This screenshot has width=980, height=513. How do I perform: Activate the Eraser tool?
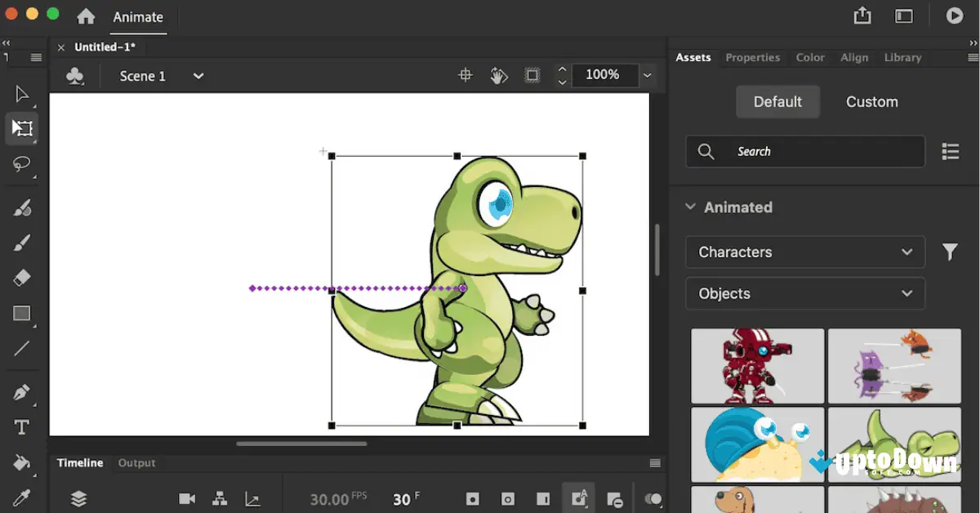[22, 278]
